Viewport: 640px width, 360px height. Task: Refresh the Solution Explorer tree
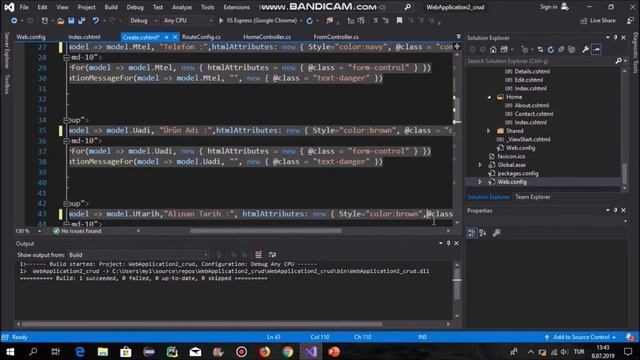[x=551, y=49]
